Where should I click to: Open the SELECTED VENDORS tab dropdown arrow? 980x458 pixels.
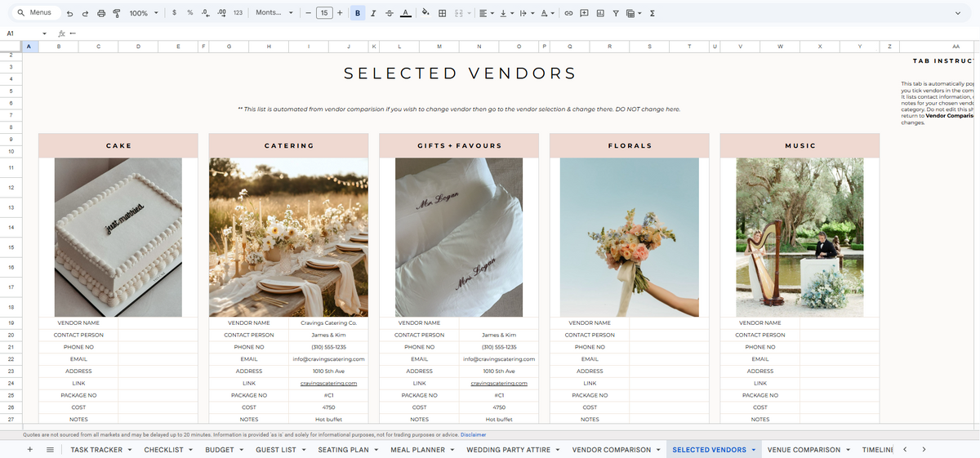753,449
